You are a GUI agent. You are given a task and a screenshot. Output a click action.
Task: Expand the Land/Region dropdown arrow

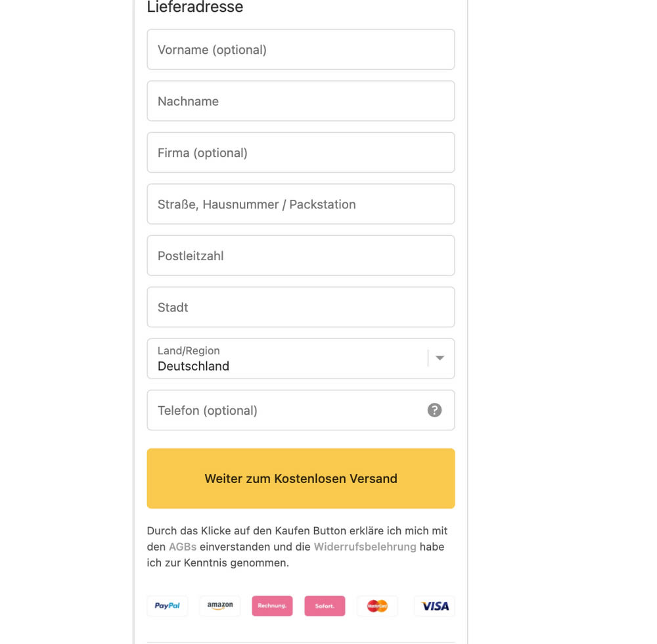440,358
